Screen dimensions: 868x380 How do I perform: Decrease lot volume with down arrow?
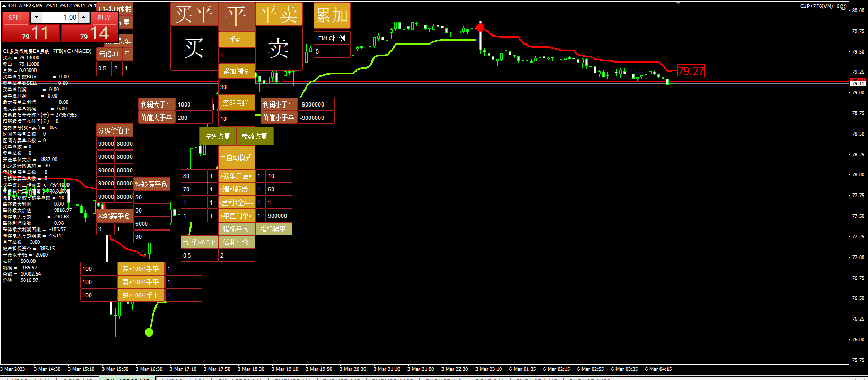tap(36, 17)
